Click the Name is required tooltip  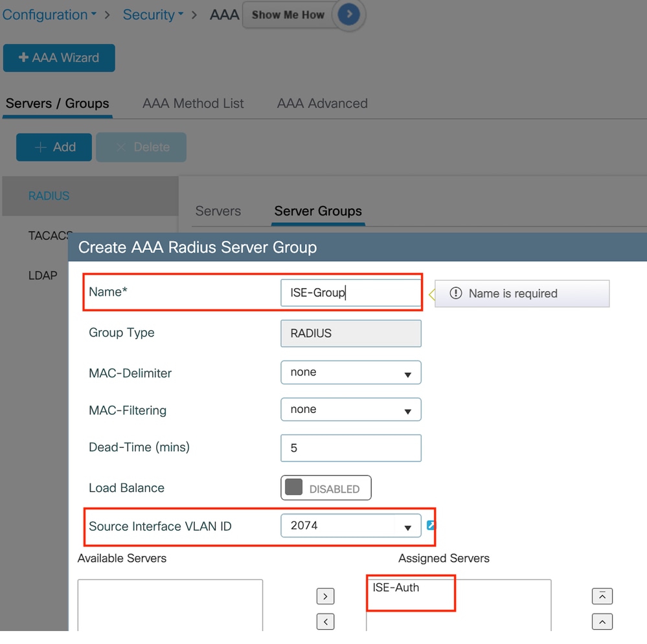click(522, 294)
